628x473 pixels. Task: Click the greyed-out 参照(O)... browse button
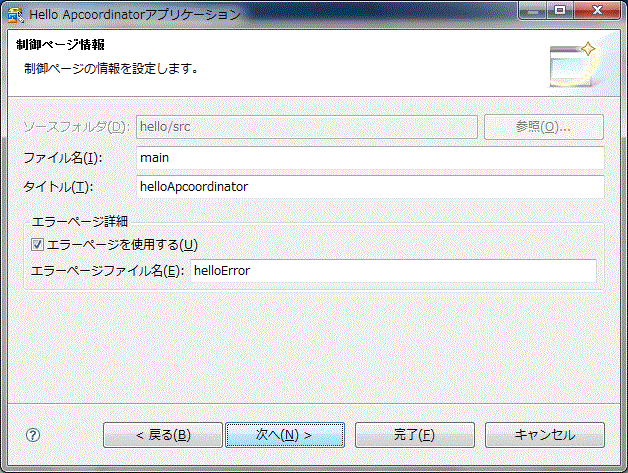(x=544, y=127)
